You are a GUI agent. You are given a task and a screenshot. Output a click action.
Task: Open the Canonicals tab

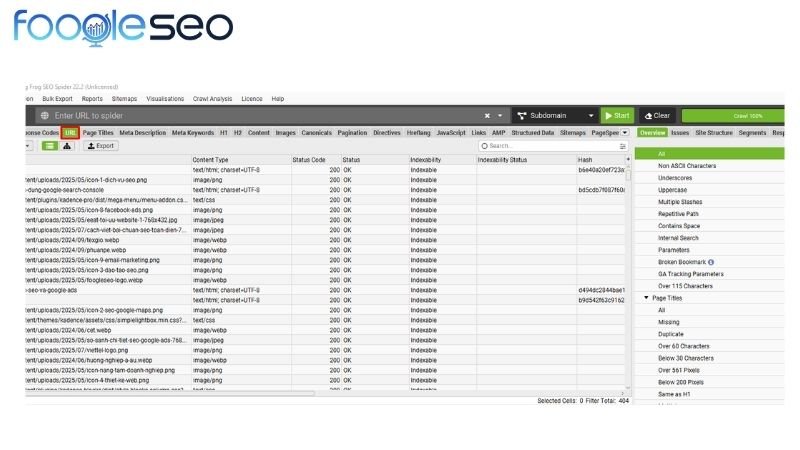click(316, 133)
